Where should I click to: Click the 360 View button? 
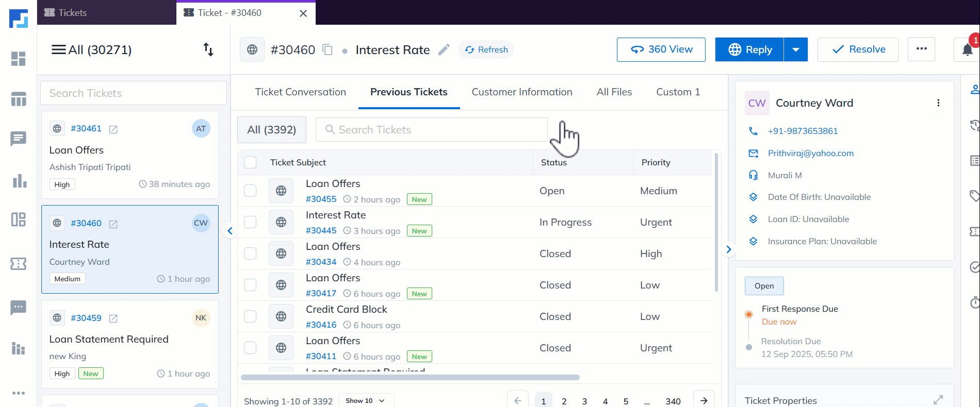click(x=661, y=49)
